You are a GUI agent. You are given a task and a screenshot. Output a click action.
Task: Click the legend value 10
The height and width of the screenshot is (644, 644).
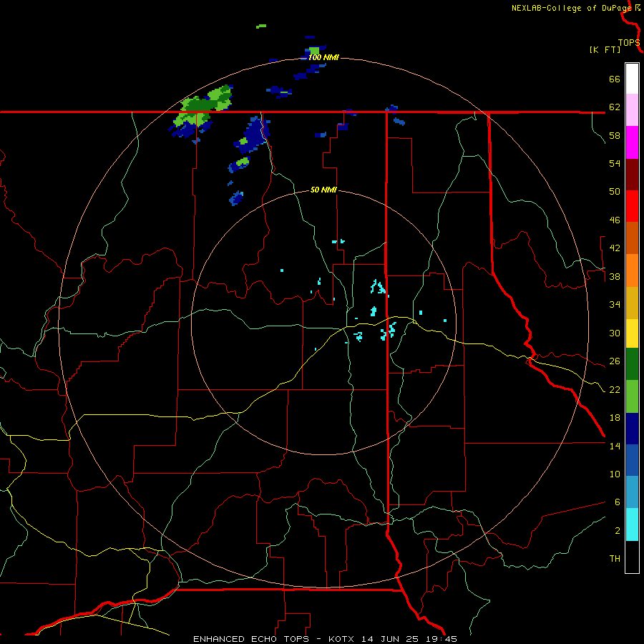615,474
